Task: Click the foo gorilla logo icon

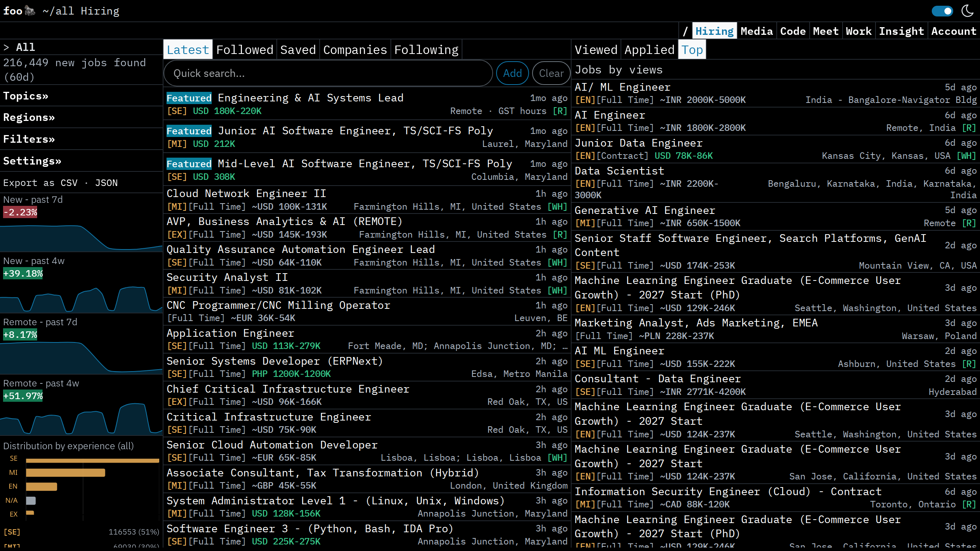Action: [30, 11]
